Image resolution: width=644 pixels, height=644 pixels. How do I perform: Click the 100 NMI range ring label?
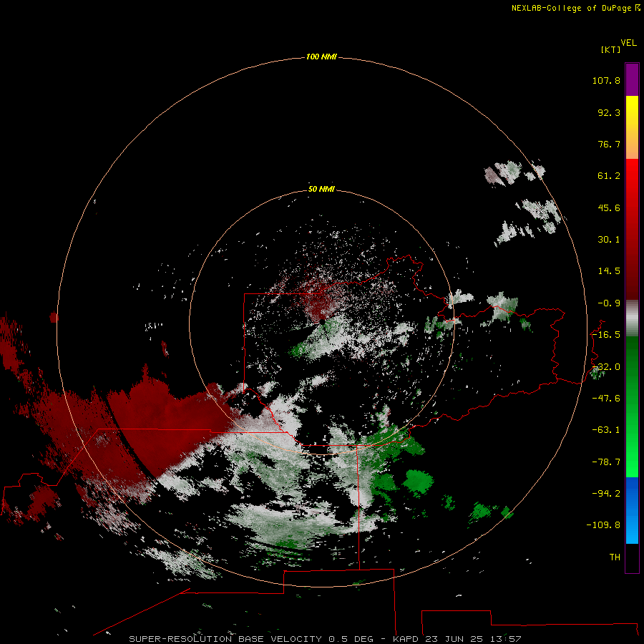coord(321,57)
